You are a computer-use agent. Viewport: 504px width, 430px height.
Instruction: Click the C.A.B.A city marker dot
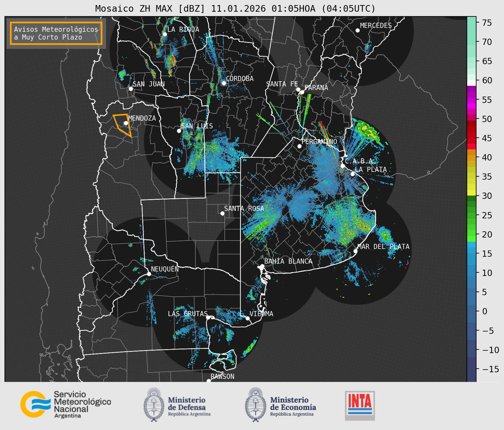tap(343, 166)
